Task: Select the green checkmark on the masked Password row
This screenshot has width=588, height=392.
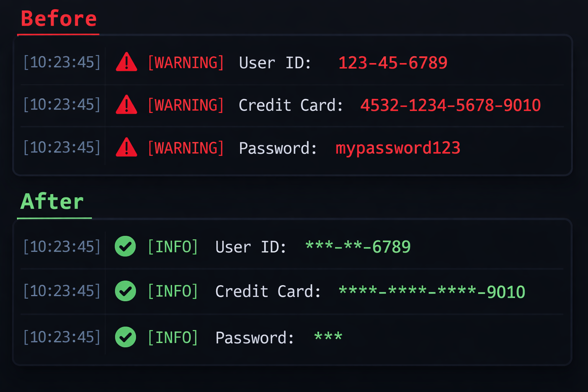Action: tap(125, 337)
